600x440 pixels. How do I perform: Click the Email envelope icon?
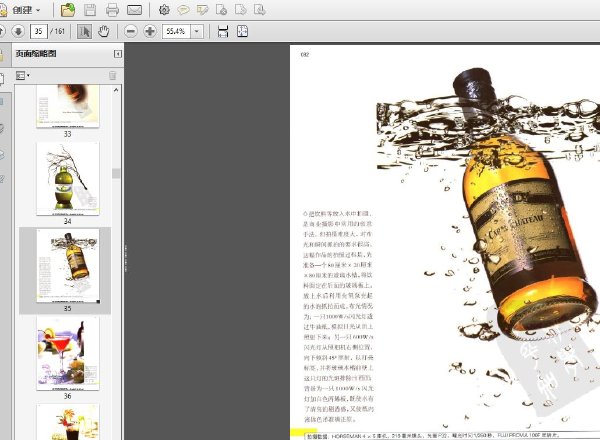tap(134, 10)
